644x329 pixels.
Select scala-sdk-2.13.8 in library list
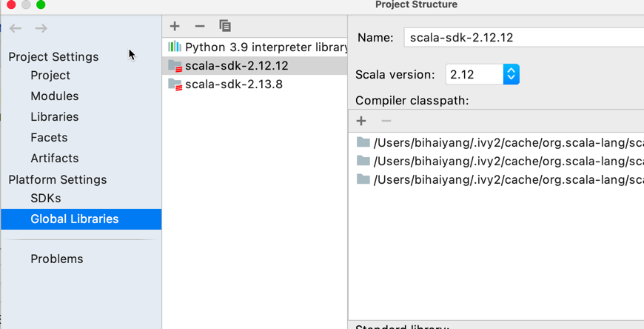[x=255, y=84]
